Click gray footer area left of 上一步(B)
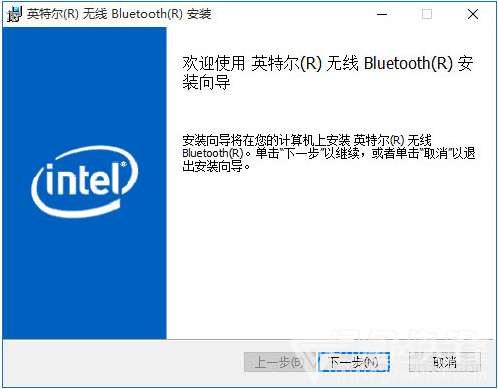The image size is (498, 389). tap(123, 362)
